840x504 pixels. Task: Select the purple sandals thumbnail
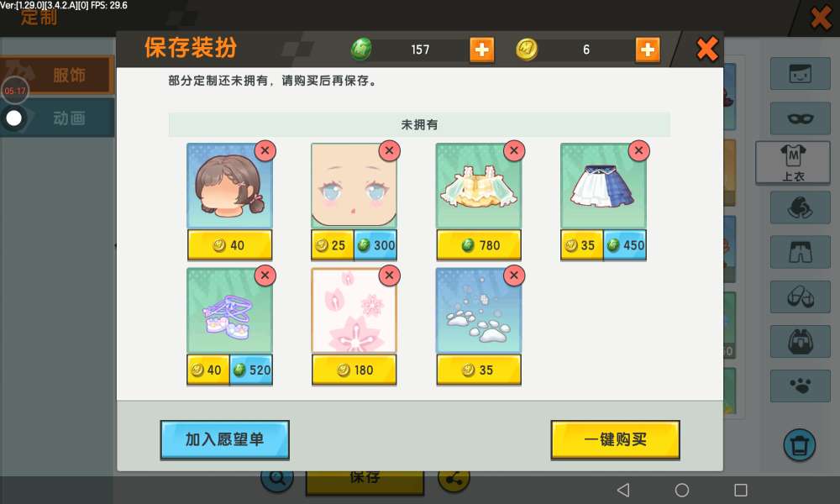[229, 311]
